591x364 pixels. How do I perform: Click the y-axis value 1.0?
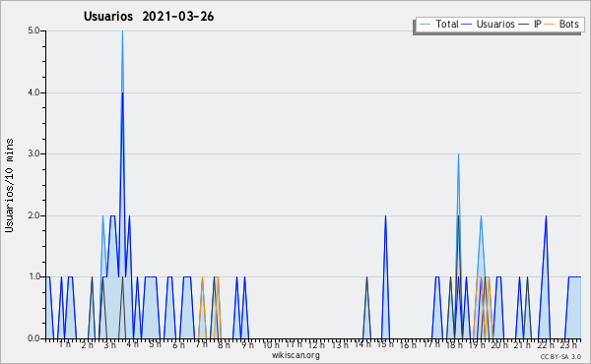(33, 276)
